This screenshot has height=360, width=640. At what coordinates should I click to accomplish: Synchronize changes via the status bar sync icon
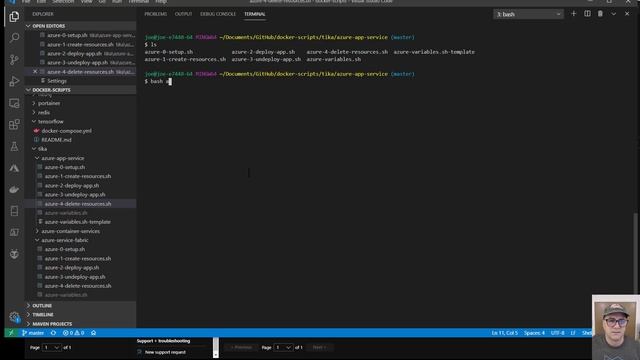tap(53, 333)
